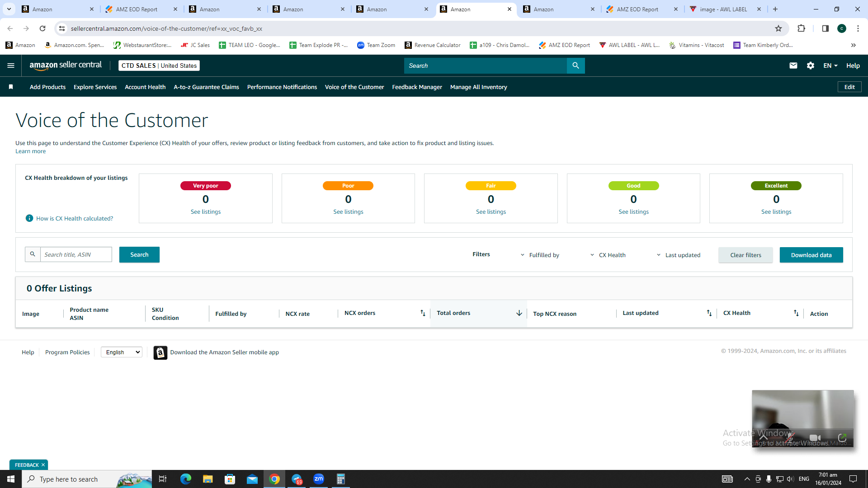Expand the CX Health filter
868x488 pixels.
pos(608,255)
